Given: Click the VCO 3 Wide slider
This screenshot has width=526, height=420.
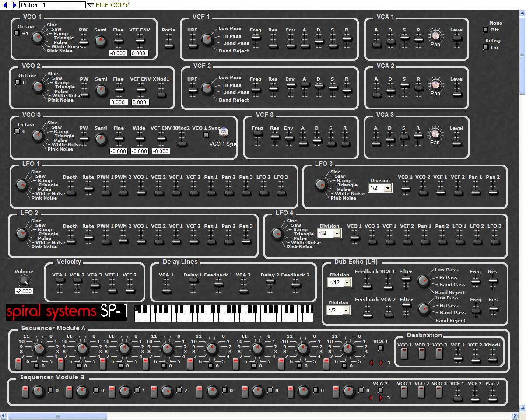Looking at the screenshot, I should [x=140, y=139].
